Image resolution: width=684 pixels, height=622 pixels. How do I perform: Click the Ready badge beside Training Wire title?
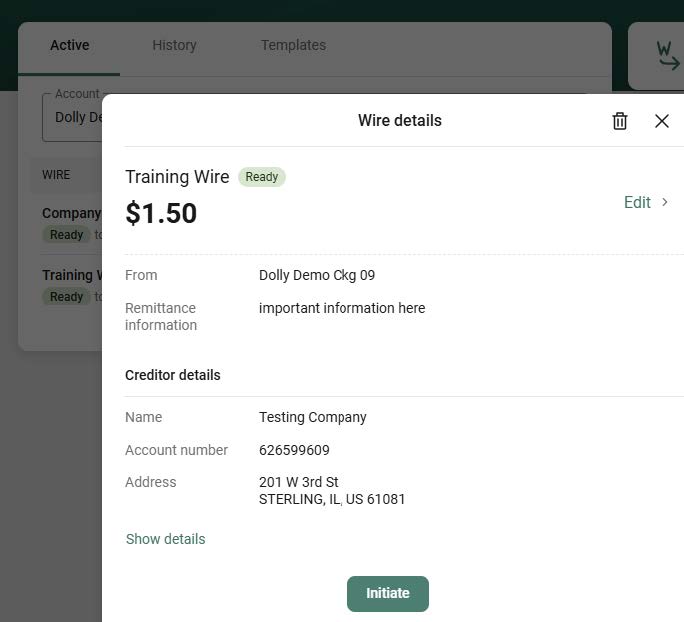click(x=262, y=177)
